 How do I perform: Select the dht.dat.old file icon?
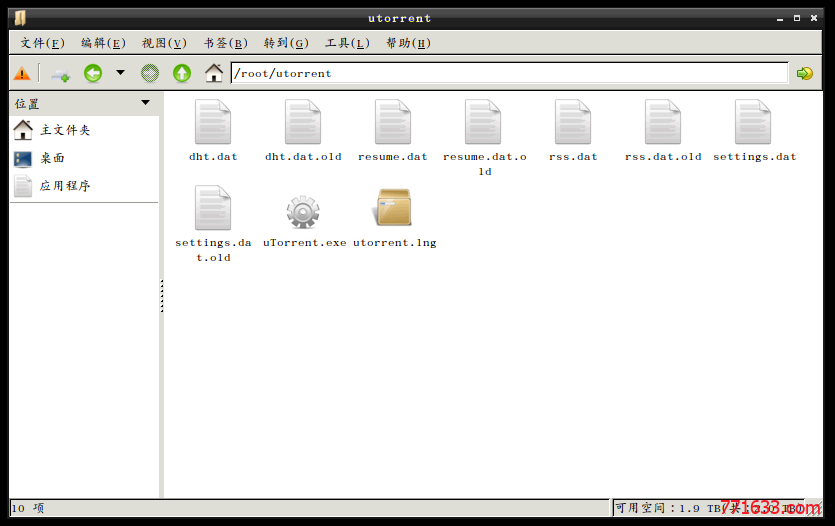[303, 122]
